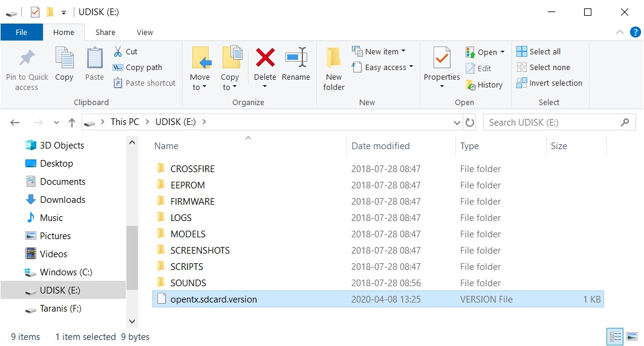Select the FIRMWARE folder

pyautogui.click(x=192, y=201)
